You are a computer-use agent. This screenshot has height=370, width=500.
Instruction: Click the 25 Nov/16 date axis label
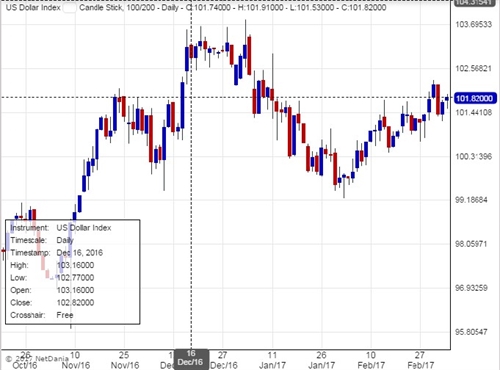tap(125, 360)
